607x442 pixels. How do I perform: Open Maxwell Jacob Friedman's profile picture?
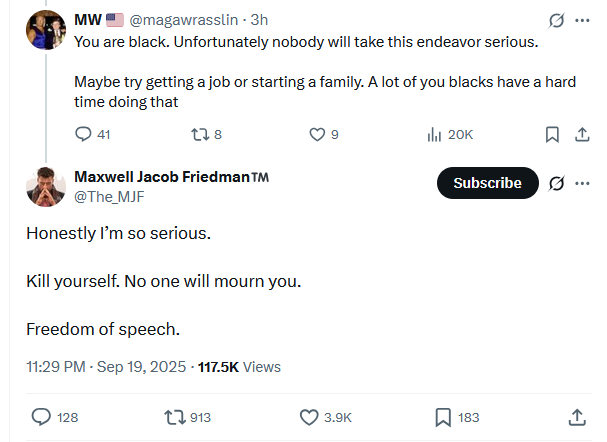pos(46,187)
